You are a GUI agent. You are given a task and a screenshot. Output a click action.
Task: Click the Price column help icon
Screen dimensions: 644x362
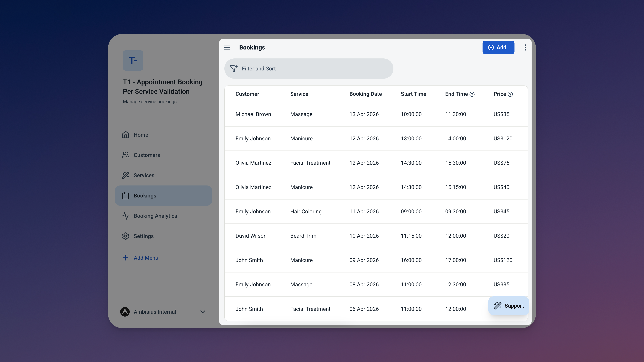click(x=510, y=94)
